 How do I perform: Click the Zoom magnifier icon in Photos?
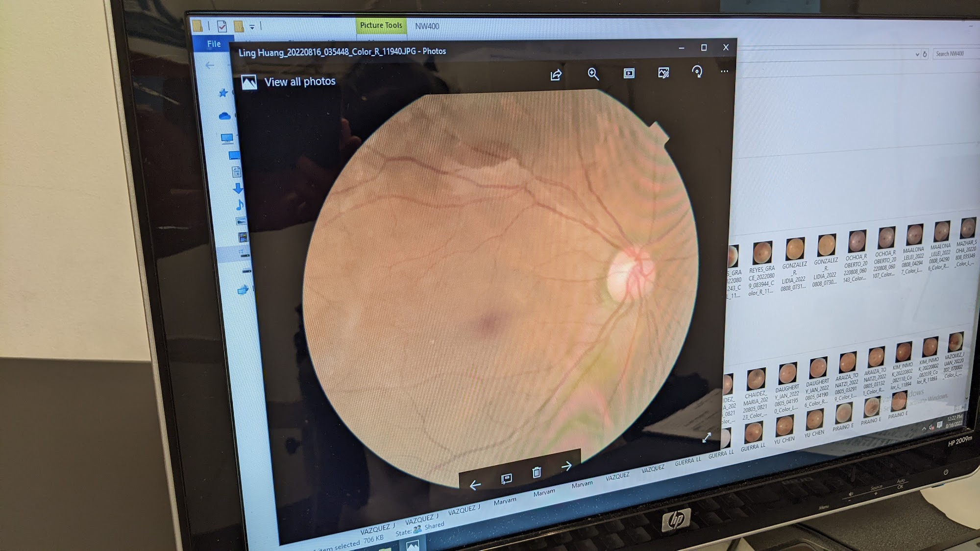tap(593, 74)
